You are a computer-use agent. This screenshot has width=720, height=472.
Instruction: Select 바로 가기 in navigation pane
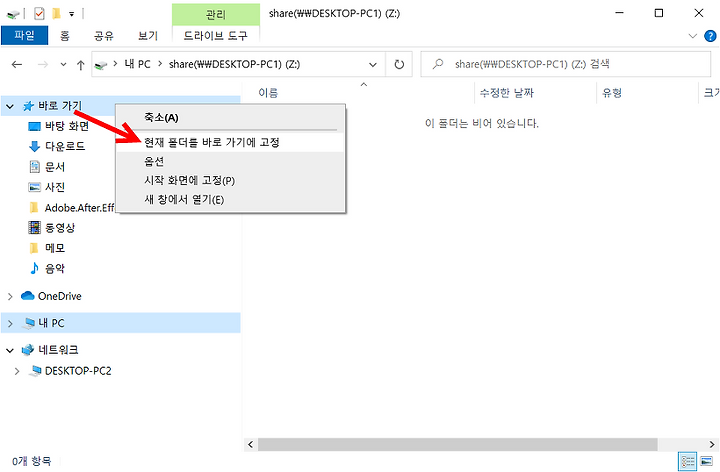60,106
